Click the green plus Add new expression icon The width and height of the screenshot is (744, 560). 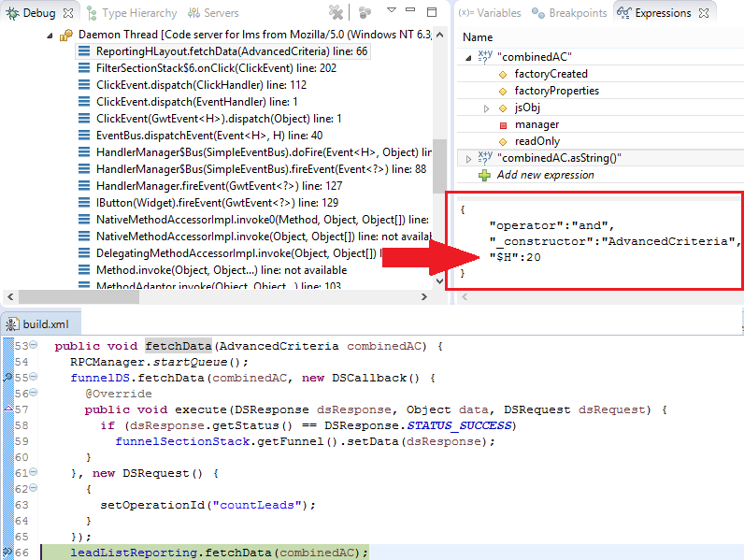(x=484, y=176)
